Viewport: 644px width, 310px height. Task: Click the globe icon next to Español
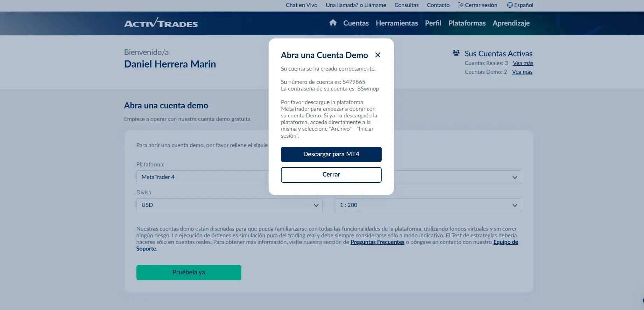pos(510,5)
